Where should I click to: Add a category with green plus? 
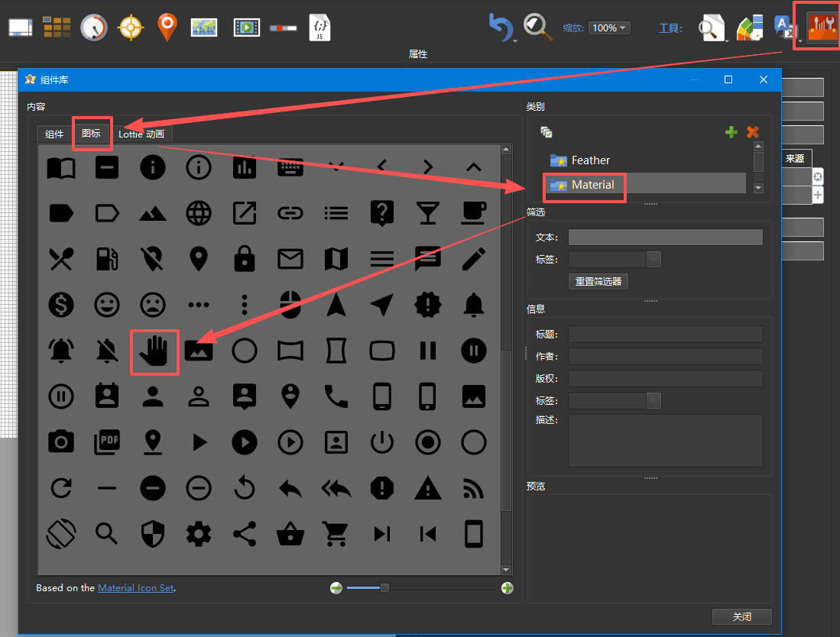(731, 132)
